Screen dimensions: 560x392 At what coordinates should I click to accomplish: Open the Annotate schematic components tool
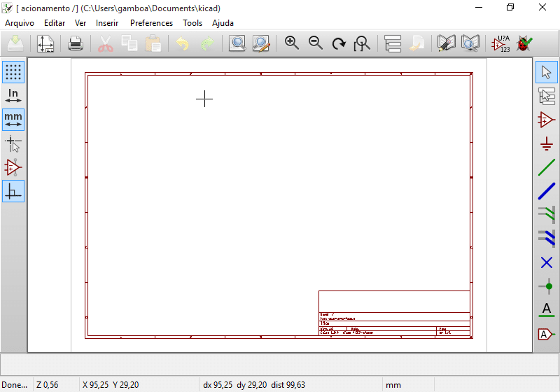(x=500, y=44)
